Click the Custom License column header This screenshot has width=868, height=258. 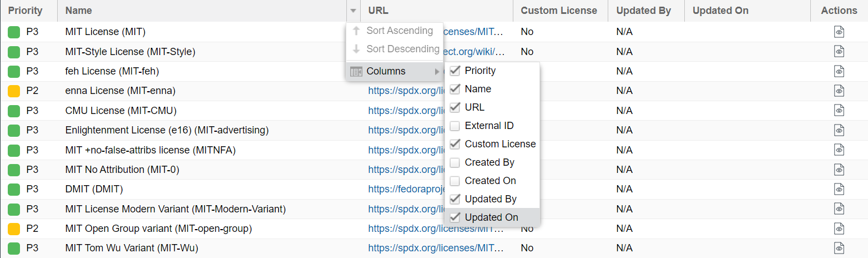coord(558,11)
